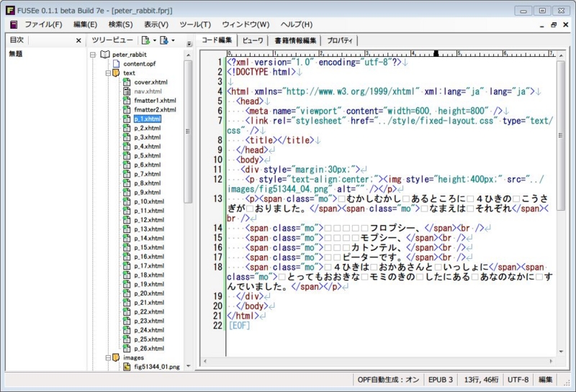Screen dimensions: 576x392
Task: Click code editor vertical scrollbar thumb
Action: pos(561,135)
